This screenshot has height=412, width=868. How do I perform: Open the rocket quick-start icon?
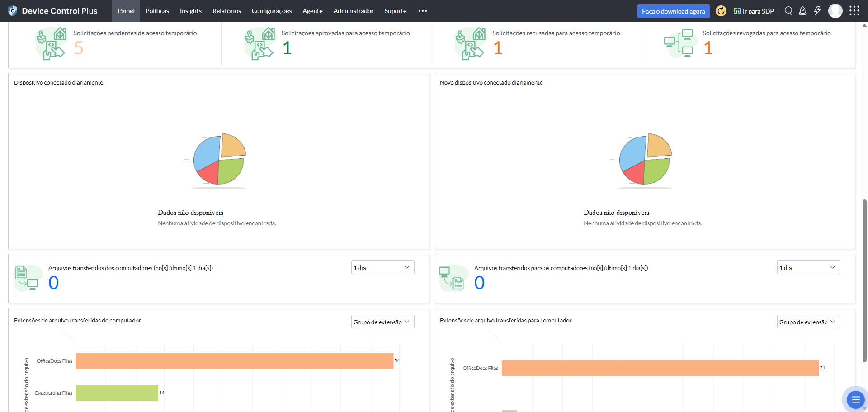pos(803,11)
